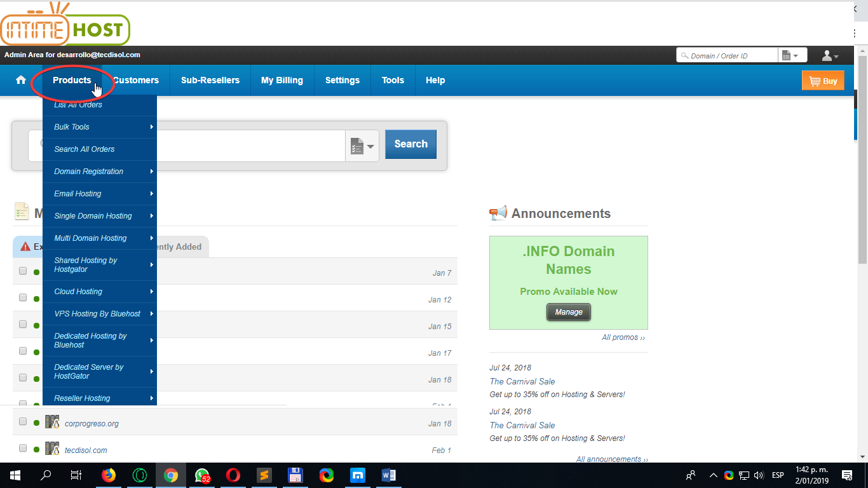868x488 pixels.
Task: Open the All announcements link
Action: 612,459
